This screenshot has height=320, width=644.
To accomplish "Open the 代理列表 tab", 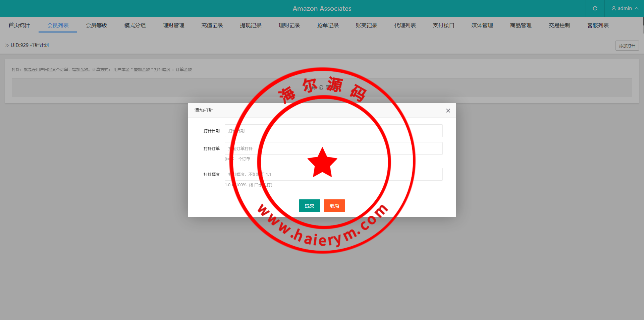I will [405, 25].
